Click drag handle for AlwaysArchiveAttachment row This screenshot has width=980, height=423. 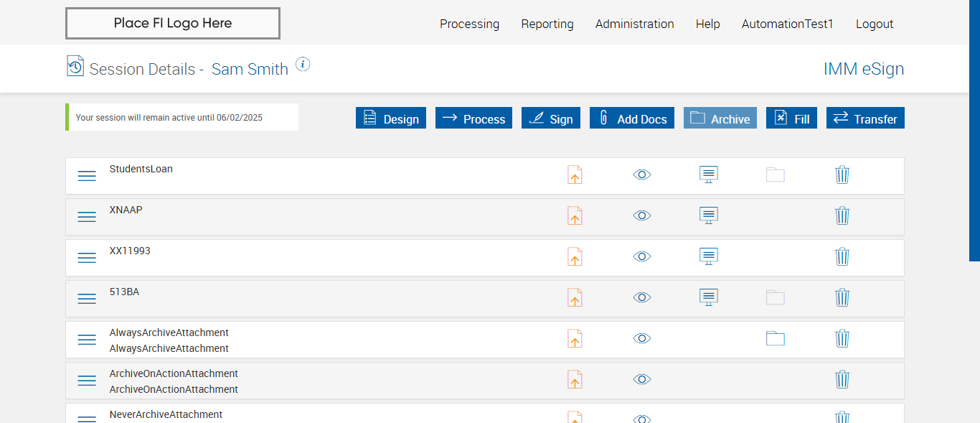[x=87, y=340]
